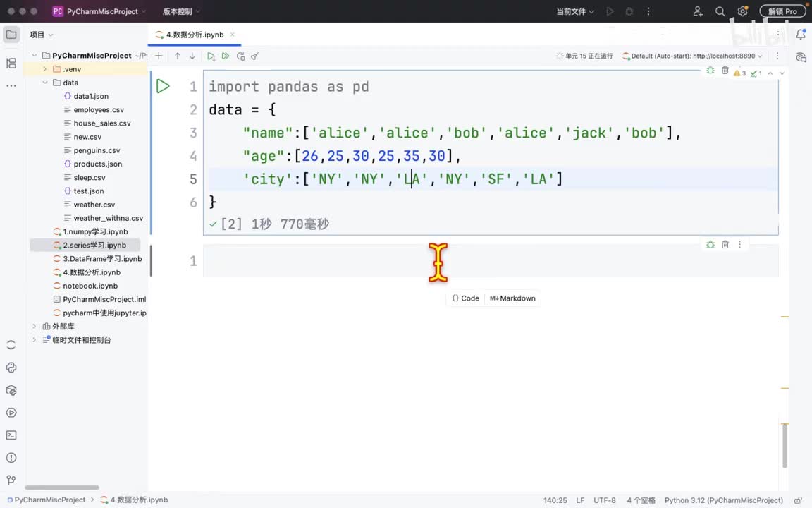This screenshot has height=508, width=812.
Task: Expand 临时文件和控制台 node
Action: pyautogui.click(x=34, y=339)
